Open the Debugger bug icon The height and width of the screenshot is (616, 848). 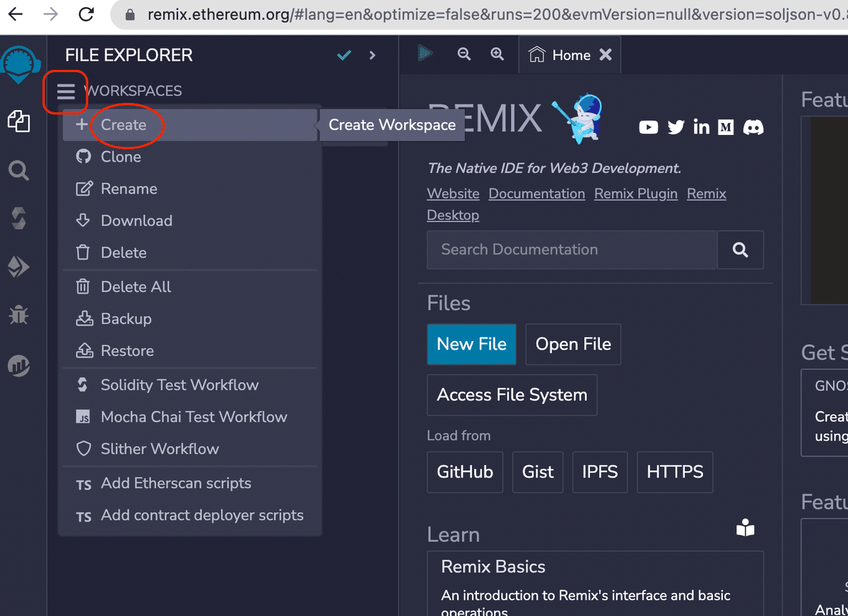(x=18, y=315)
